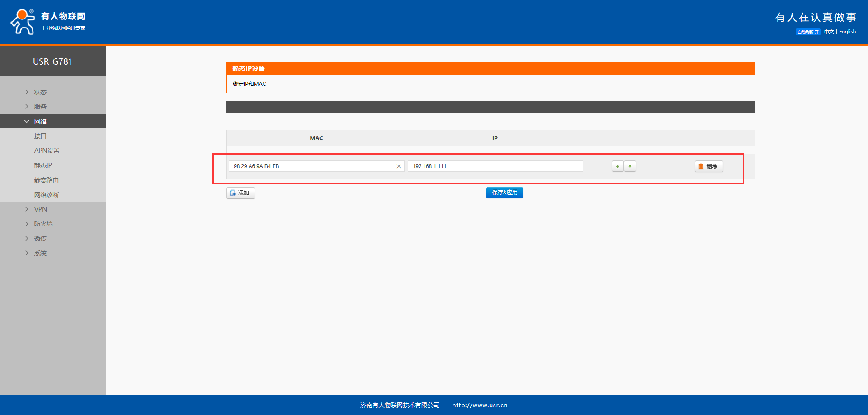Expand the 防火墙 firewall section
Screen dimensions: 868x415
[43, 224]
